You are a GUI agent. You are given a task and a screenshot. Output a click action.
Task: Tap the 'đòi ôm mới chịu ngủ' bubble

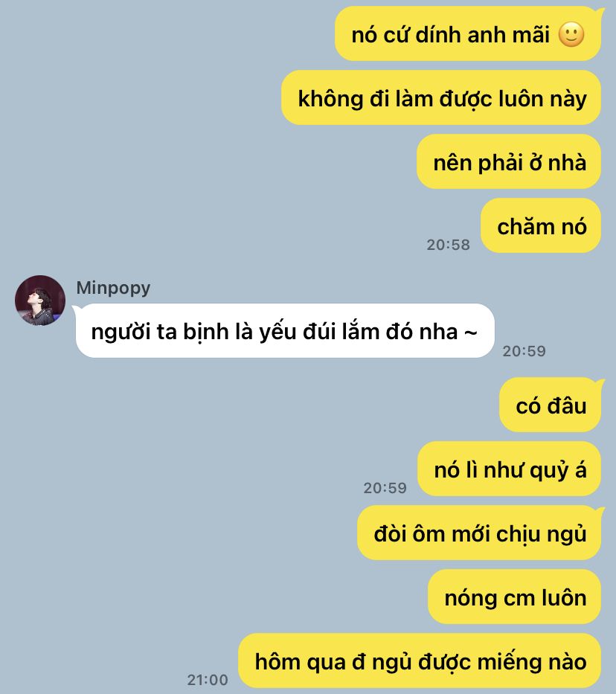pos(479,533)
